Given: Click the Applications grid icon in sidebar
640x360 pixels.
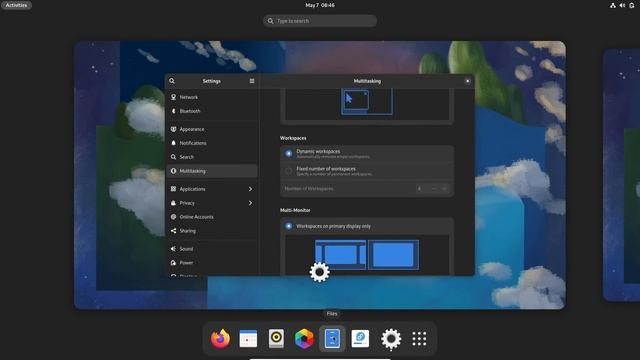Looking at the screenshot, I should click(x=173, y=189).
